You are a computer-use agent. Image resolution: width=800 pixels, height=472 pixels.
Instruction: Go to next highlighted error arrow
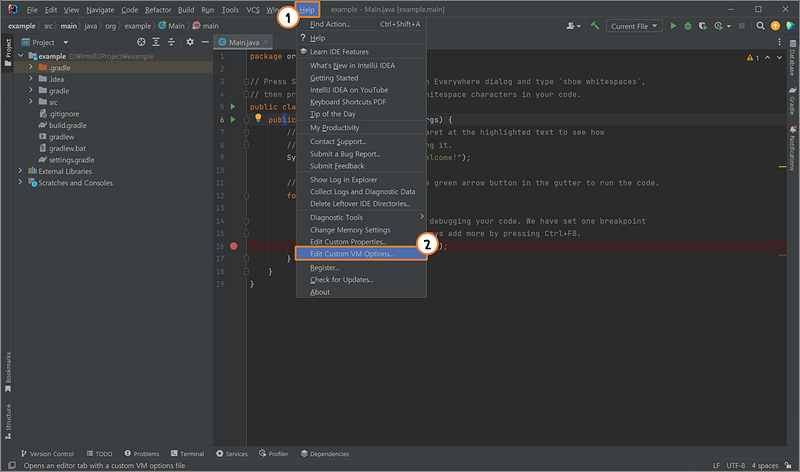779,58
